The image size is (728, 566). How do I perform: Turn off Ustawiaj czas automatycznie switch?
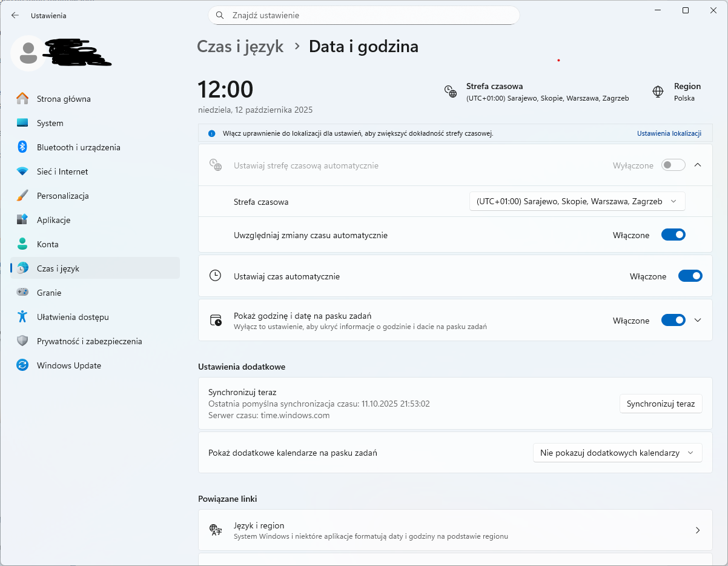[x=690, y=276]
